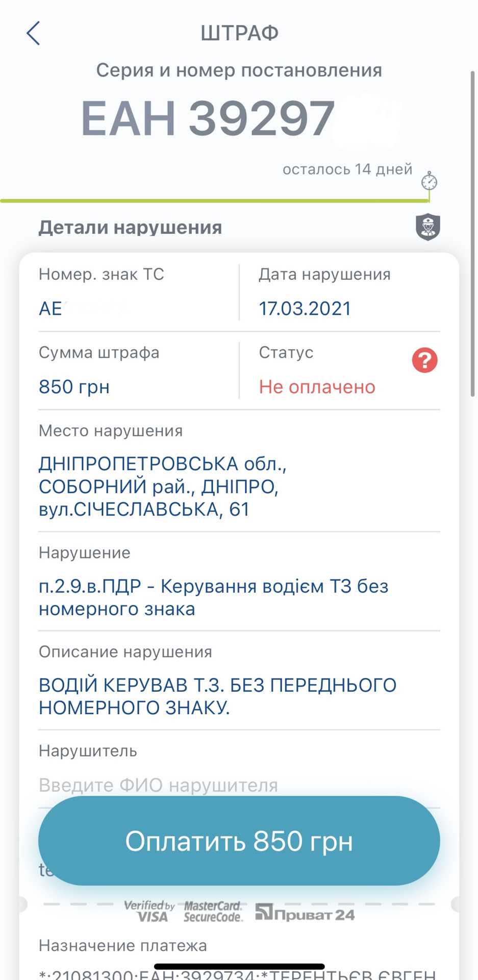Image resolution: width=478 pixels, height=980 pixels.
Task: Tap the Не оплачено status text
Action: (x=317, y=387)
